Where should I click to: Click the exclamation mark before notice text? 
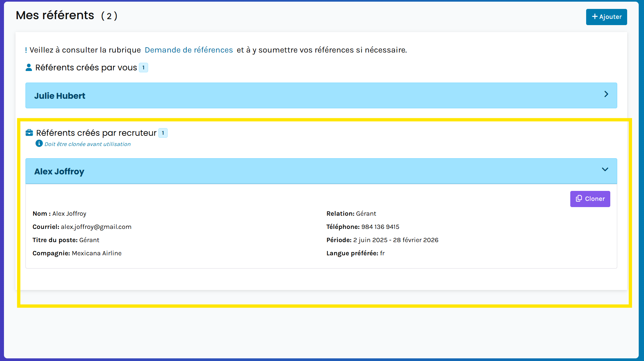point(26,50)
